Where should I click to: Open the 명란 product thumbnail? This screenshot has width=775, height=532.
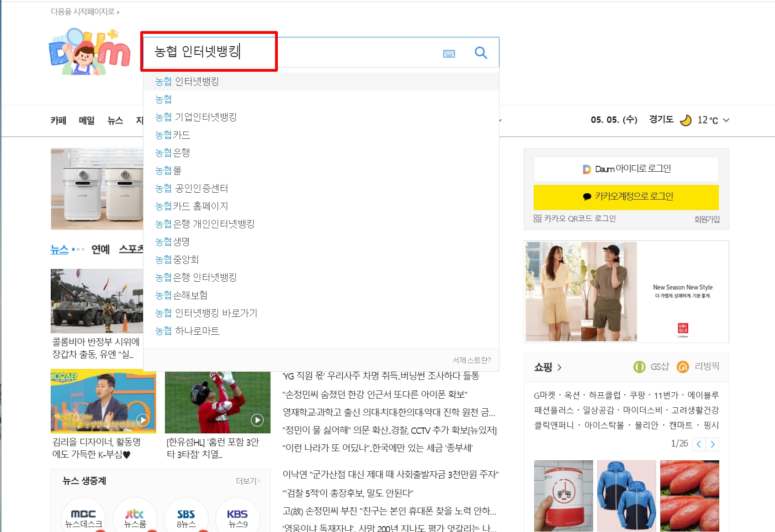690,495
